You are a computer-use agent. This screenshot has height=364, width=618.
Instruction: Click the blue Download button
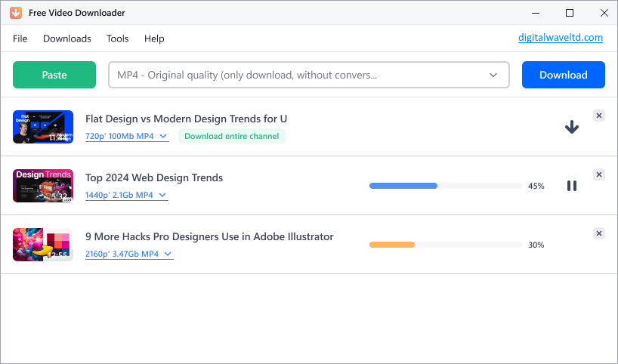tap(563, 75)
